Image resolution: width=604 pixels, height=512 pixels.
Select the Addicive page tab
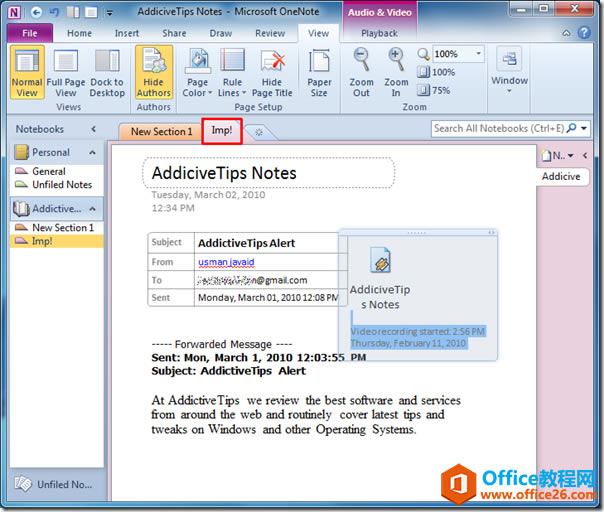point(562,176)
